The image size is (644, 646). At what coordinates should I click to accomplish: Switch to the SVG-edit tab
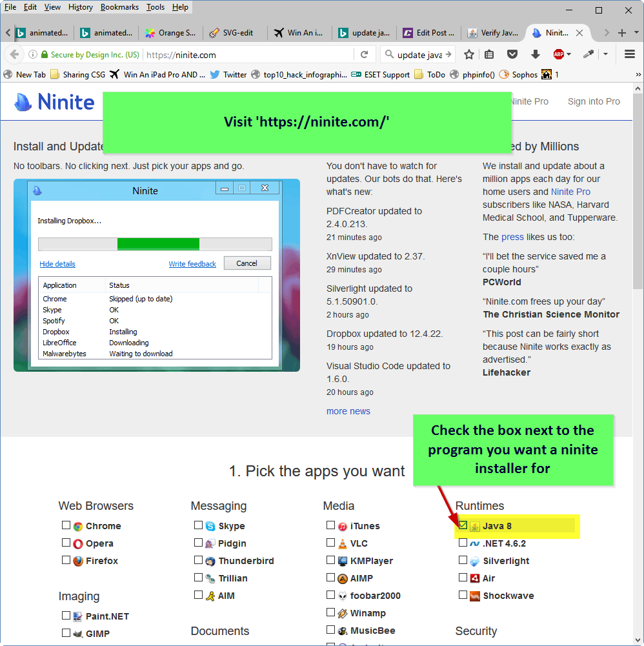234,33
